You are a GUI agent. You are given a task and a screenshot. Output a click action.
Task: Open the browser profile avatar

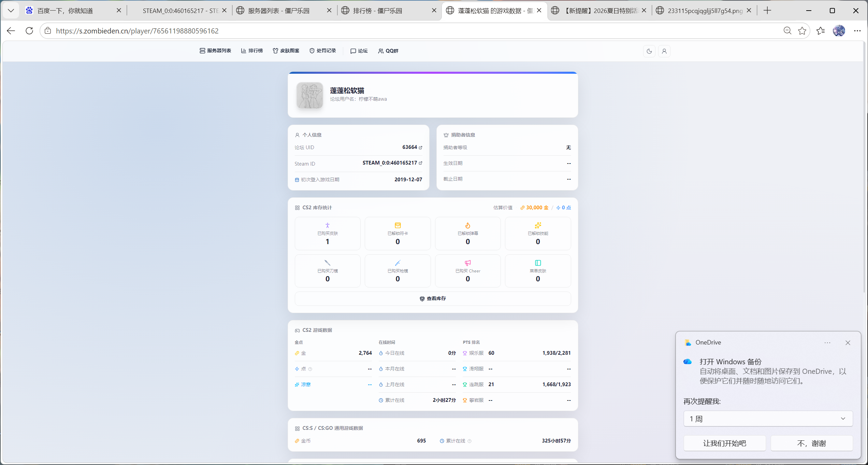[839, 31]
